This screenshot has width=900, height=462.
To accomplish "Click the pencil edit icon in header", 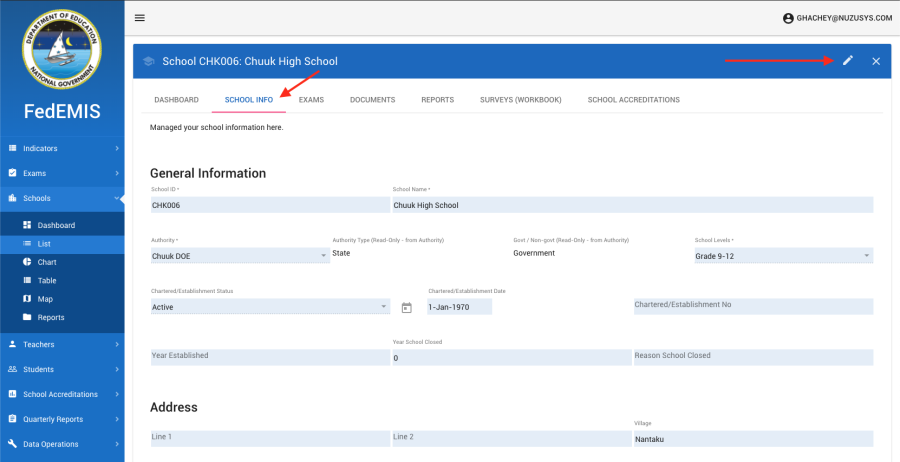I will click(848, 61).
